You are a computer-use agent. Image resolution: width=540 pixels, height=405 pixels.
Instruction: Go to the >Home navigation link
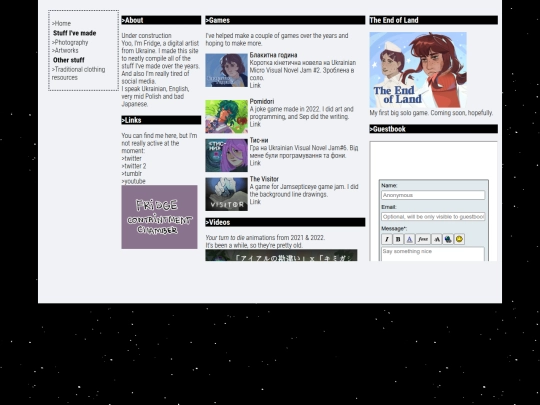pos(61,23)
